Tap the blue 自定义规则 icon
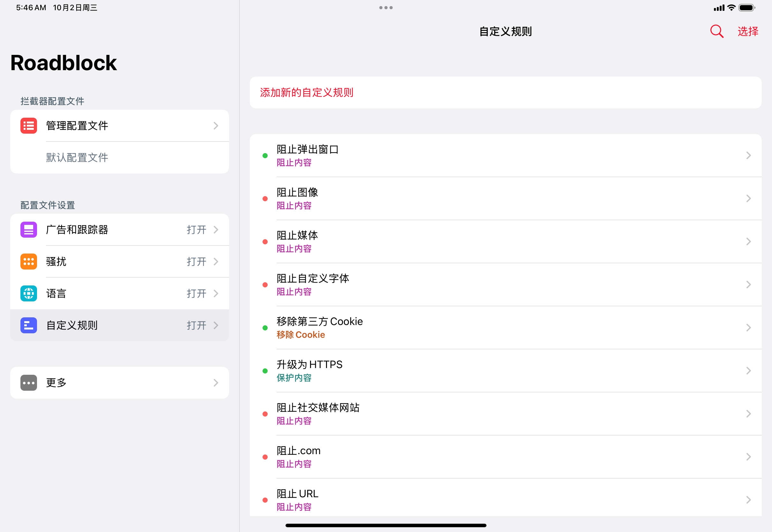 pos(29,325)
